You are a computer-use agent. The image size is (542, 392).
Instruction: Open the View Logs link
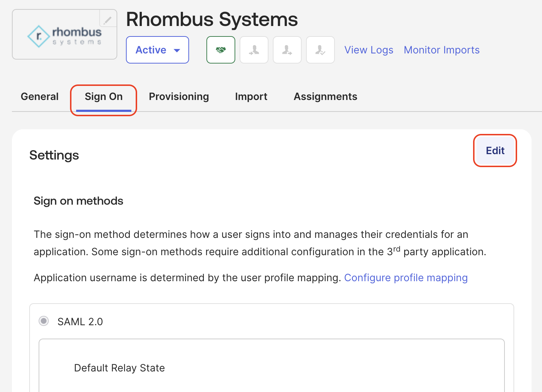(x=369, y=50)
